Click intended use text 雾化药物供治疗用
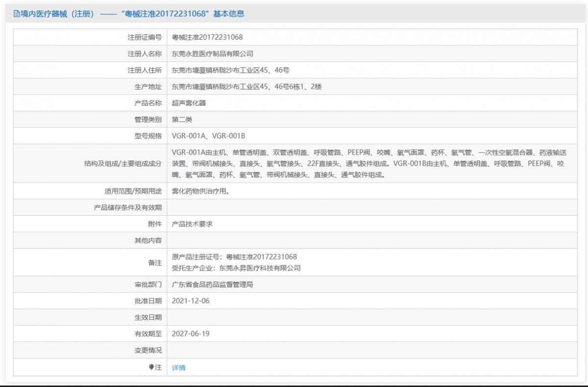The image size is (588, 387). click(200, 191)
